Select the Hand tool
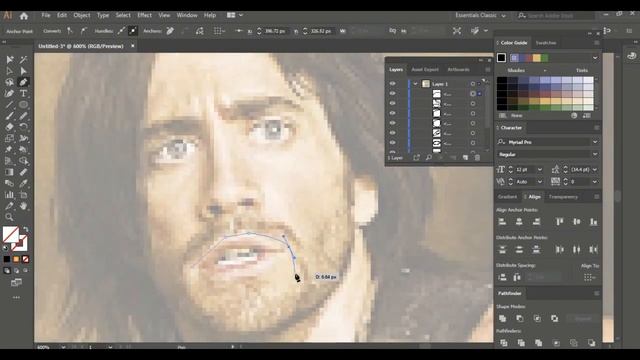 pos(23,206)
